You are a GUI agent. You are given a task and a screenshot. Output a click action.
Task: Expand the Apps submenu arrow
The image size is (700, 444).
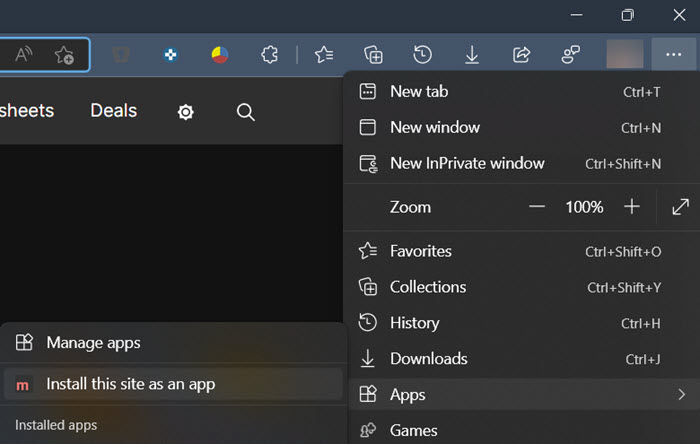pos(681,395)
